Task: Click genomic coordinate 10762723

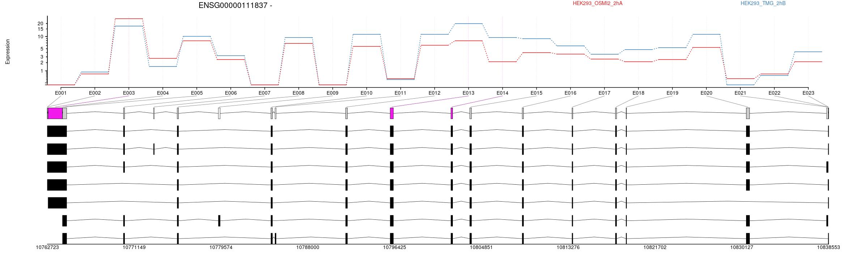Action: click(47, 248)
